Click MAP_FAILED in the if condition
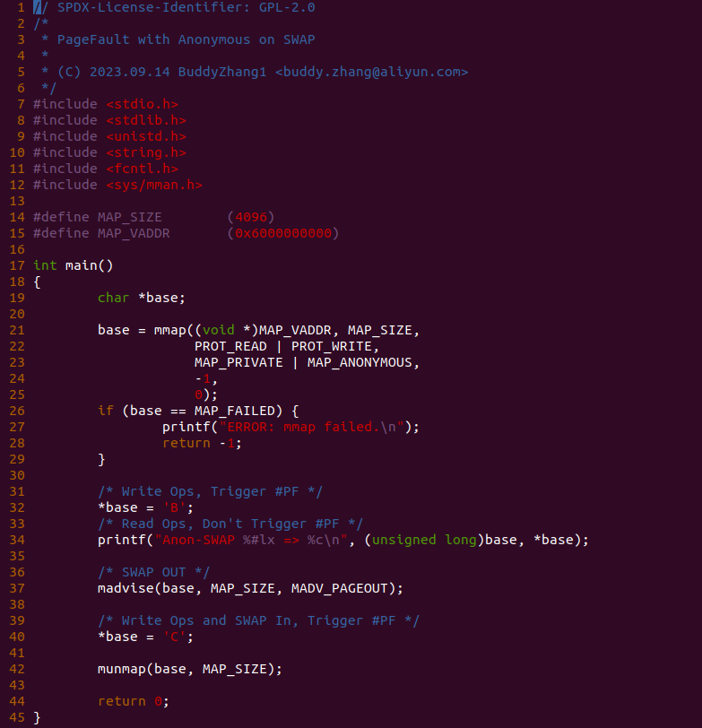Image resolution: width=702 pixels, height=728 pixels. coord(235,411)
